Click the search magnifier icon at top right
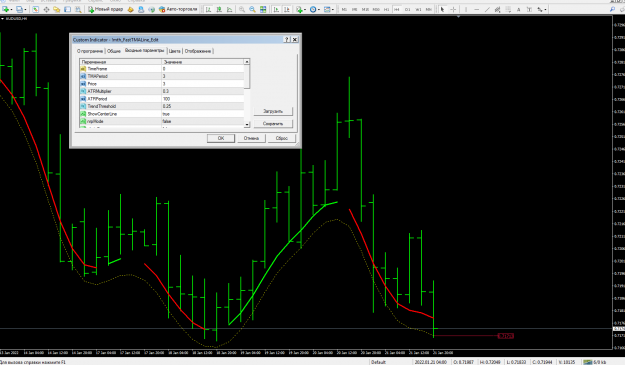The height and width of the screenshot is (365, 625). click(612, 9)
